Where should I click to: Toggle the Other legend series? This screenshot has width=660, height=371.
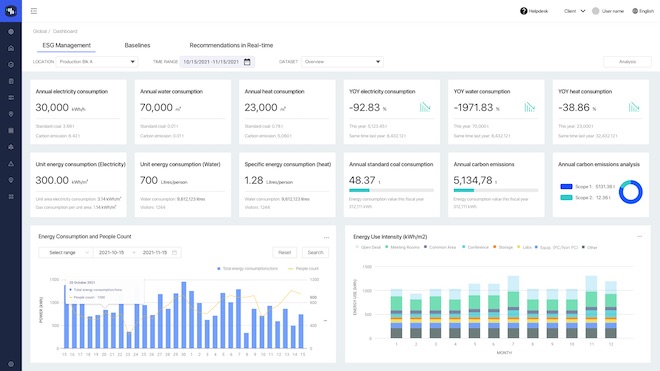coord(590,247)
